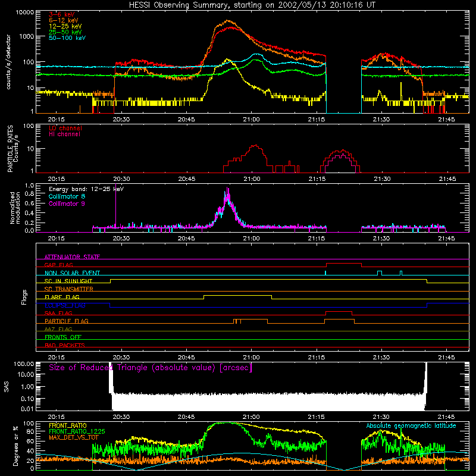Click the NON_SOLAR_EVENT flag label

tap(72, 273)
